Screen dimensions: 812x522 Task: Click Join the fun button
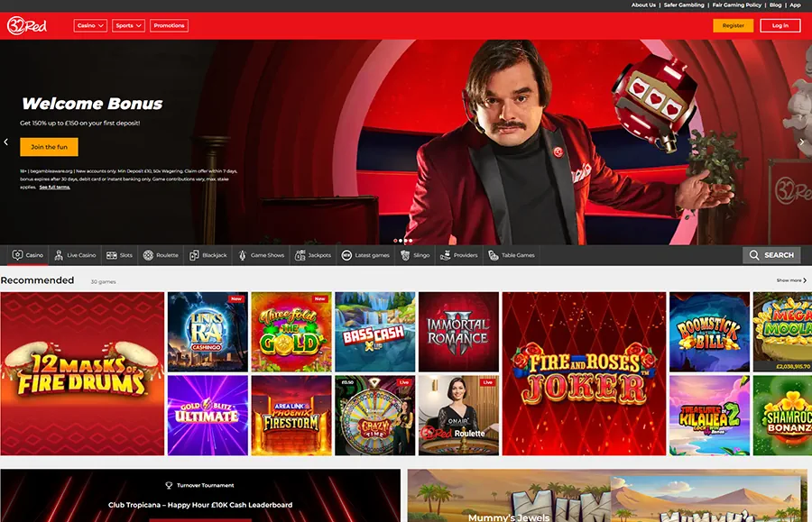click(x=50, y=147)
